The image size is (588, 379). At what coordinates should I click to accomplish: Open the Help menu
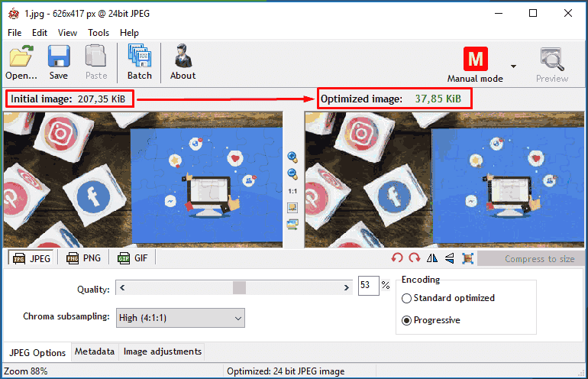click(129, 33)
